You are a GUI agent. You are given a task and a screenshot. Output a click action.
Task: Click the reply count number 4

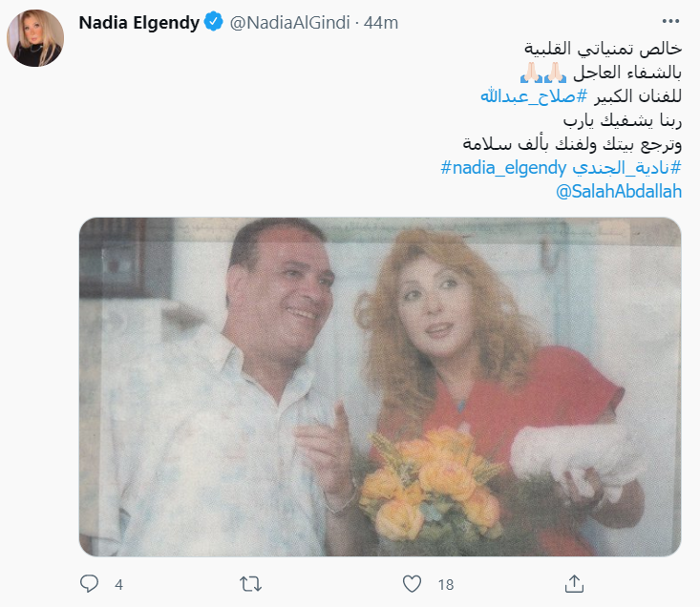tap(118, 584)
